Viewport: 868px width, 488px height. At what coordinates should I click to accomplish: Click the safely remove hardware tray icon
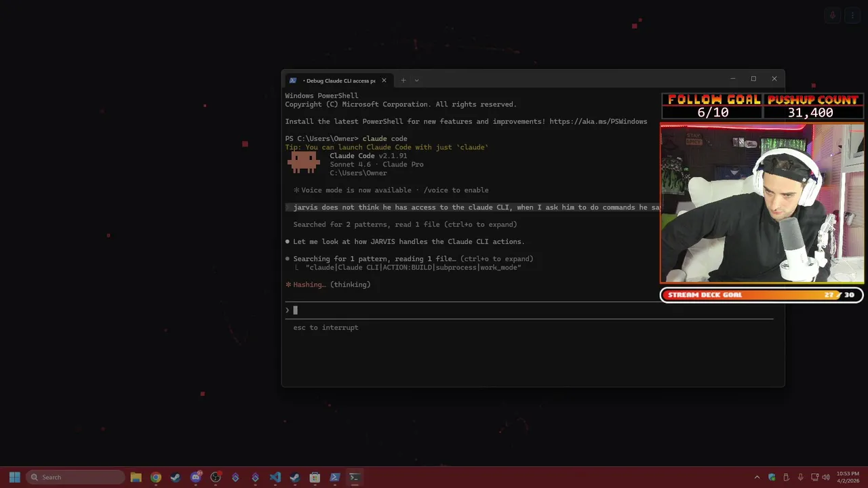coord(786,477)
